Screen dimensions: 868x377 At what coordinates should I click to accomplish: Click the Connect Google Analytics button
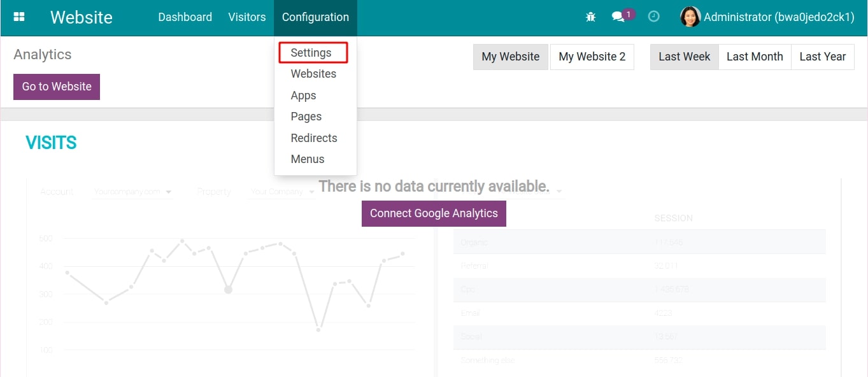(434, 213)
